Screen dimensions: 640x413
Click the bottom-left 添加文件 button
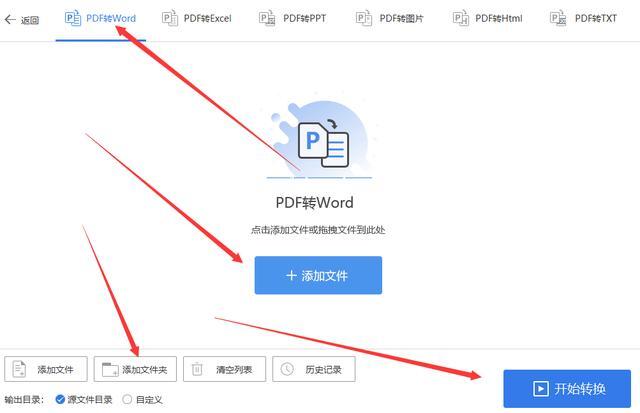46,369
